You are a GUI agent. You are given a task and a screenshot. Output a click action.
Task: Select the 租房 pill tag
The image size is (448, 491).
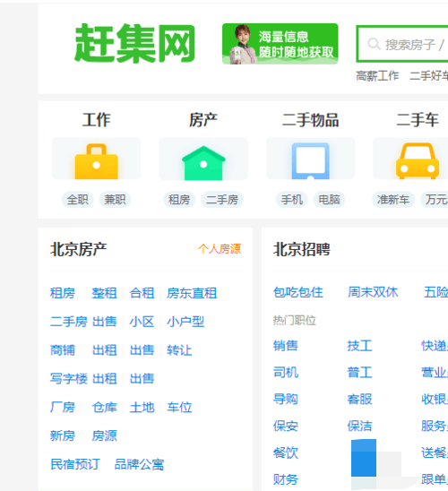pyautogui.click(x=179, y=200)
